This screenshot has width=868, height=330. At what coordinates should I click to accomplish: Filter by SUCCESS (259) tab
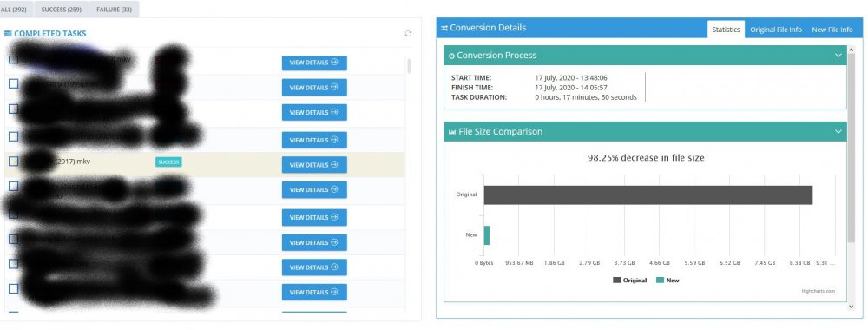(62, 10)
